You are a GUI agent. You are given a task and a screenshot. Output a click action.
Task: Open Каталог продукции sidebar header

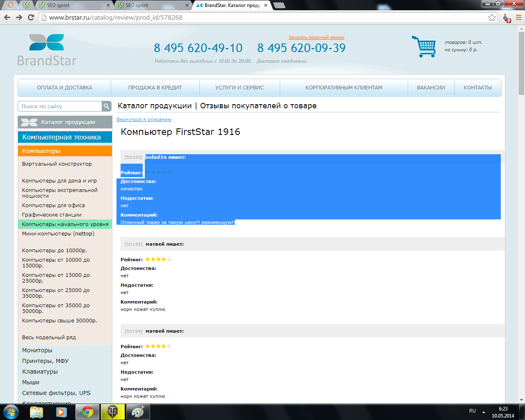point(65,122)
